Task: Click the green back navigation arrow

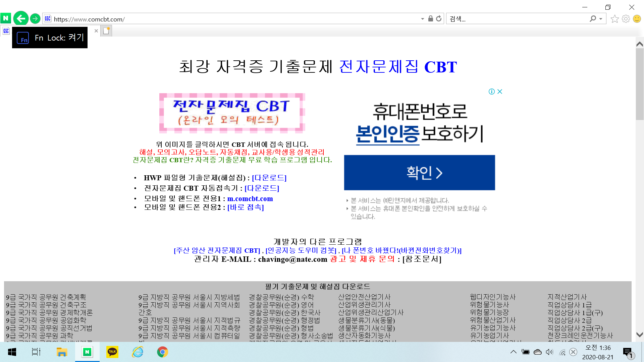Action: click(21, 18)
